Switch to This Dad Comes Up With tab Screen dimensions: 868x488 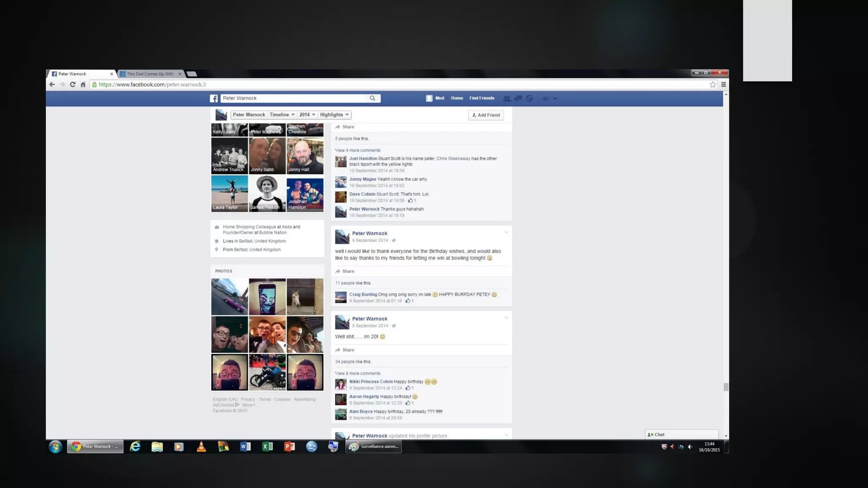(x=150, y=74)
